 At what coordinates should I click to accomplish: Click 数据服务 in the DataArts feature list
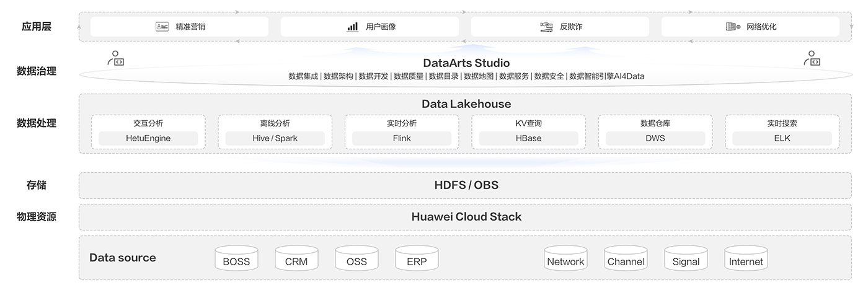click(x=514, y=76)
